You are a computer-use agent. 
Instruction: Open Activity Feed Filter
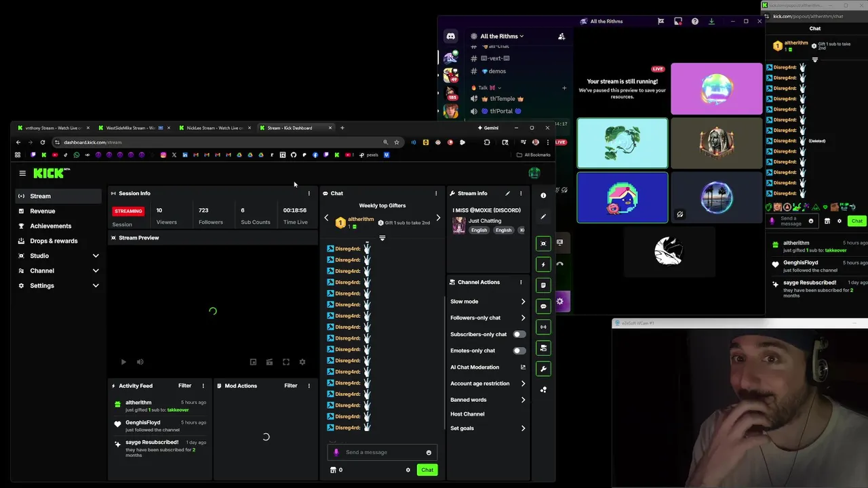[x=184, y=386]
